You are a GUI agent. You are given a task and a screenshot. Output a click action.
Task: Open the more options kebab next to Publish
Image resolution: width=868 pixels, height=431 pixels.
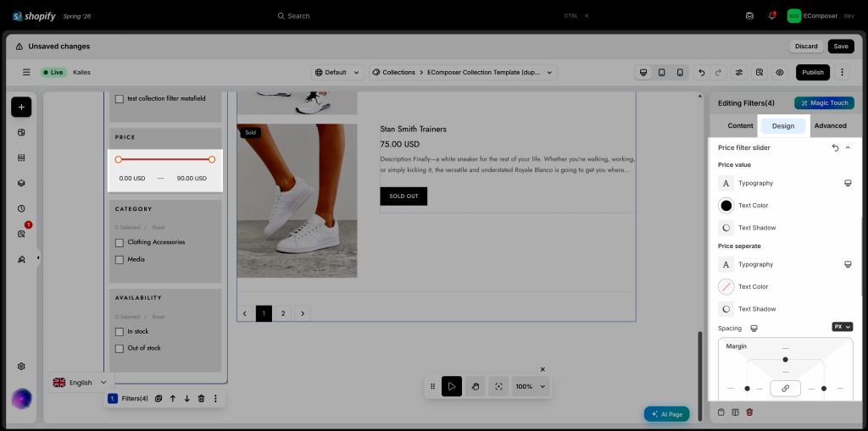pyautogui.click(x=842, y=72)
